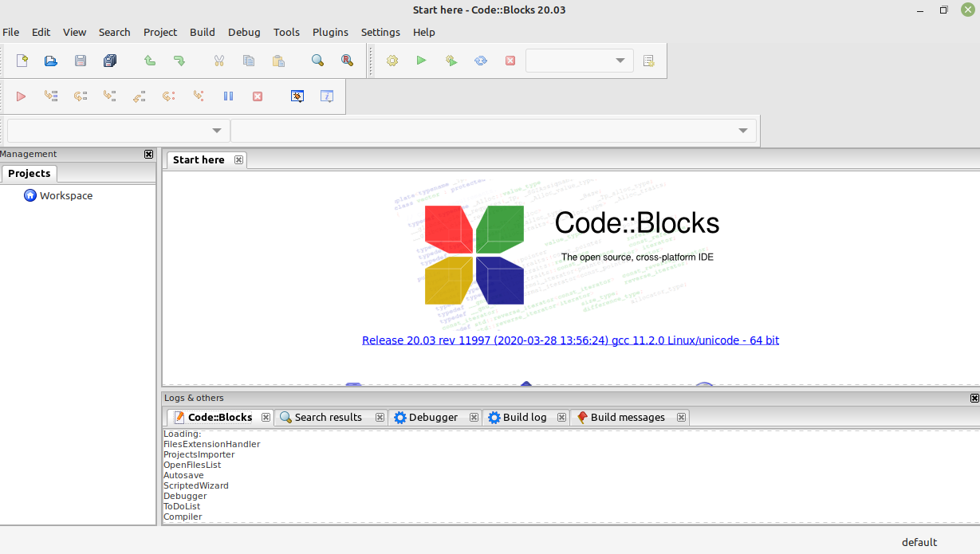Close the Search results log tab

pyautogui.click(x=380, y=417)
